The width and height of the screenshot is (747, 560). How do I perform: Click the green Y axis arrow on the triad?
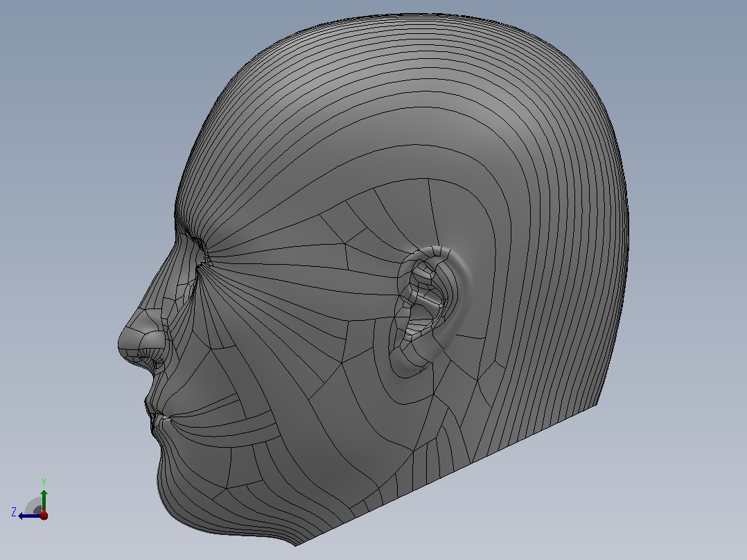[x=44, y=501]
